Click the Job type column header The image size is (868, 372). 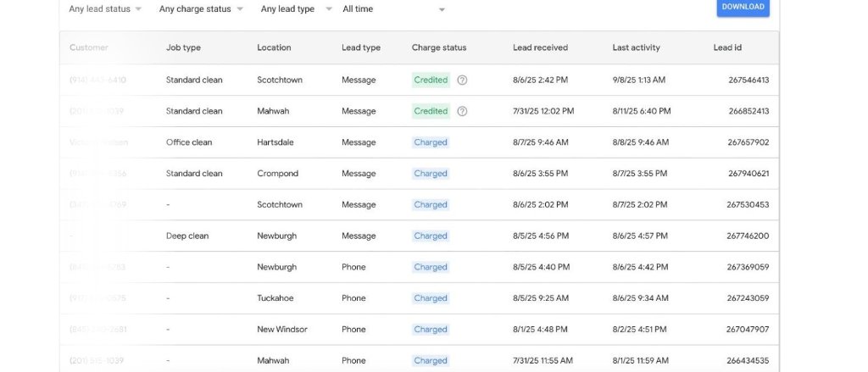click(x=183, y=47)
